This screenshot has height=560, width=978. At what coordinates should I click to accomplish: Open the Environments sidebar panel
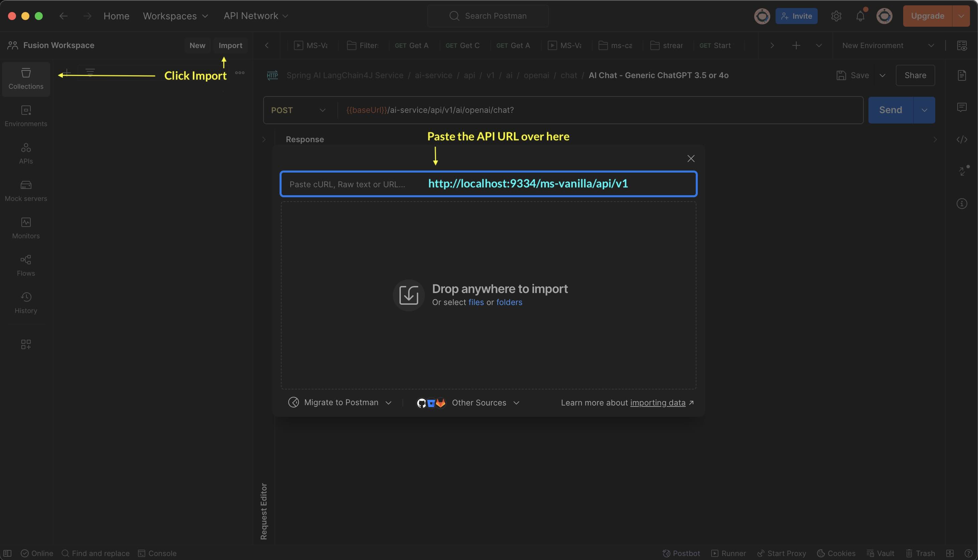click(x=26, y=116)
